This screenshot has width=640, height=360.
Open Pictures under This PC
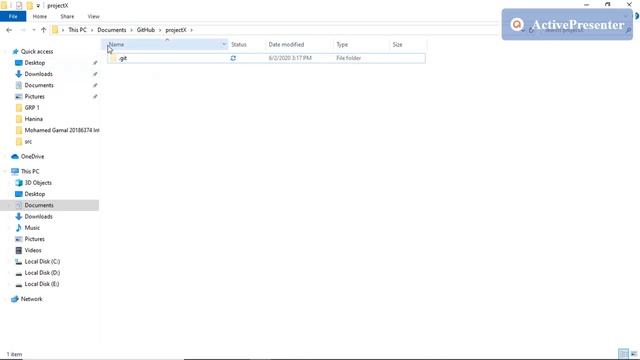click(x=34, y=239)
